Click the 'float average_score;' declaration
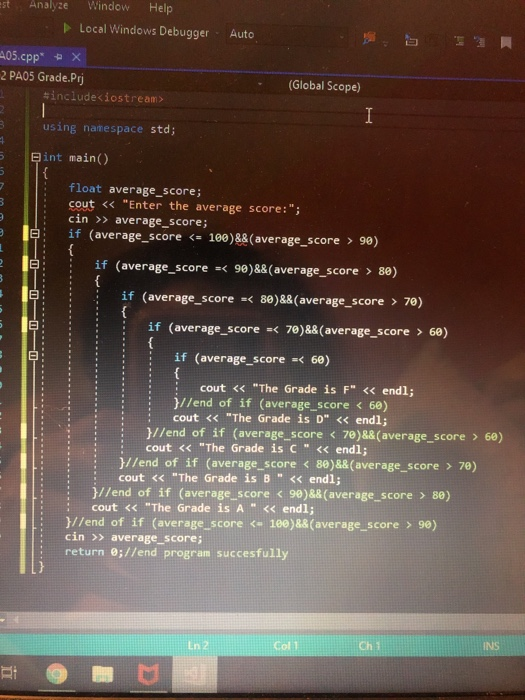The width and height of the screenshot is (525, 700). point(135,190)
